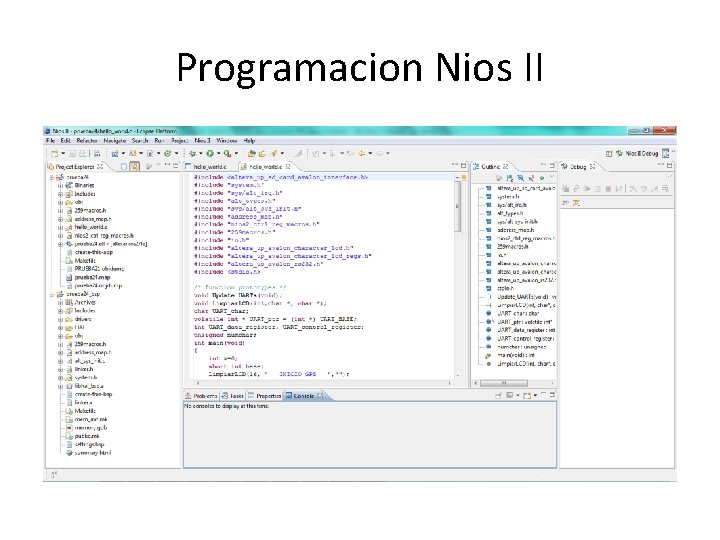Collapse all in Project Explorer toolbar
The width and height of the screenshot is (720, 540).
pos(124,167)
